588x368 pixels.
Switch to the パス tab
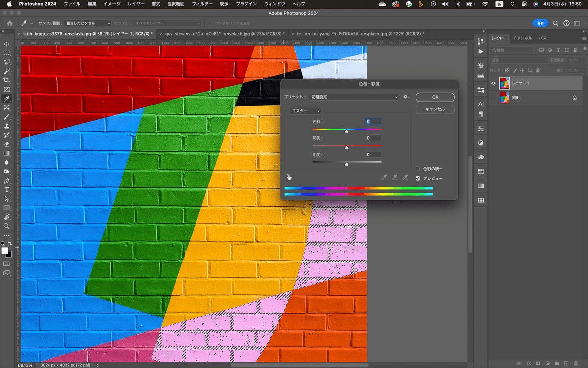click(542, 38)
